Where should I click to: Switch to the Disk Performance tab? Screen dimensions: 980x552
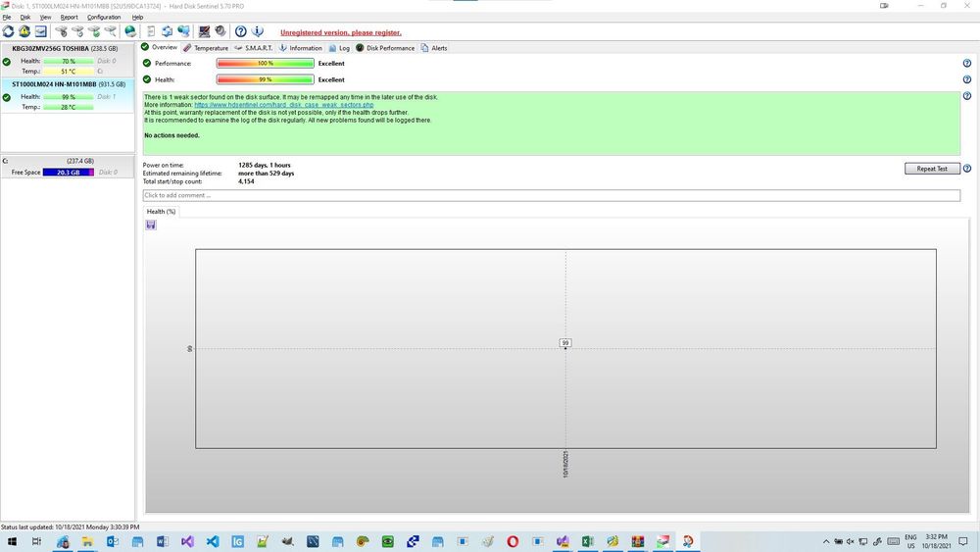[x=385, y=48]
